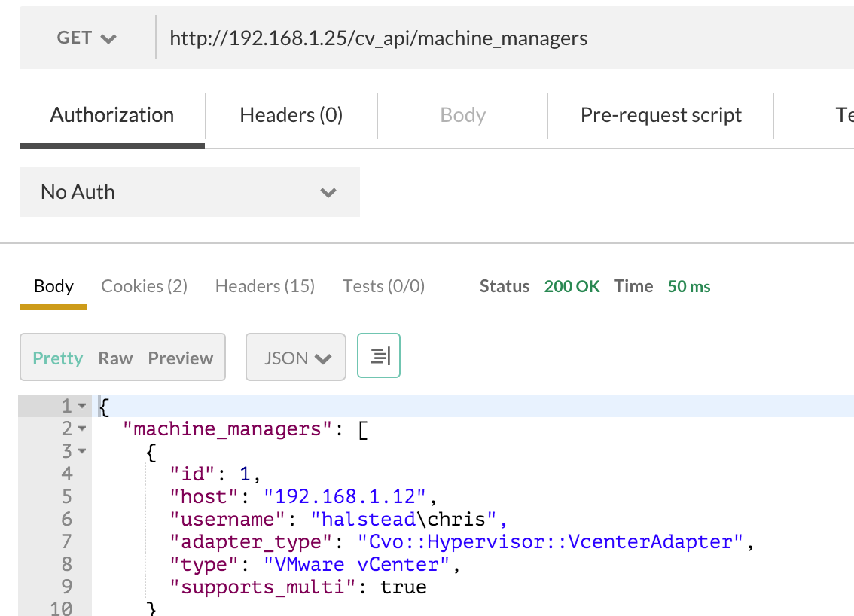Image resolution: width=854 pixels, height=616 pixels.
Task: Toggle the line wrap icon
Action: point(379,355)
